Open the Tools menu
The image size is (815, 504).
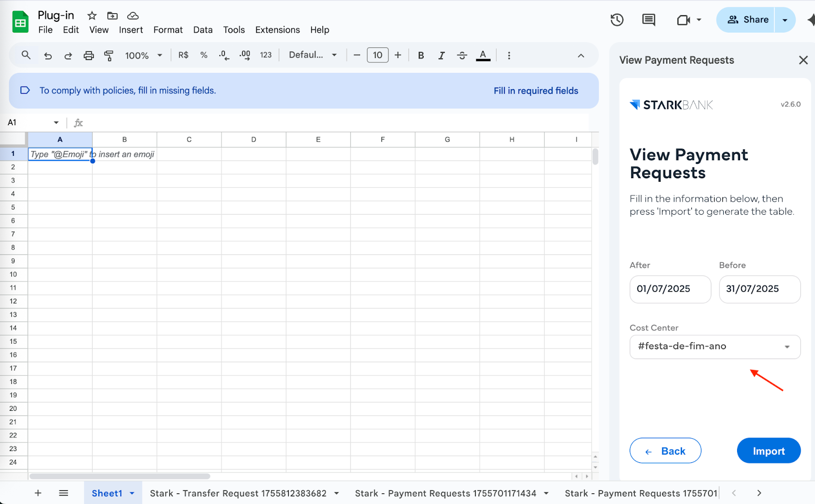[234, 30]
